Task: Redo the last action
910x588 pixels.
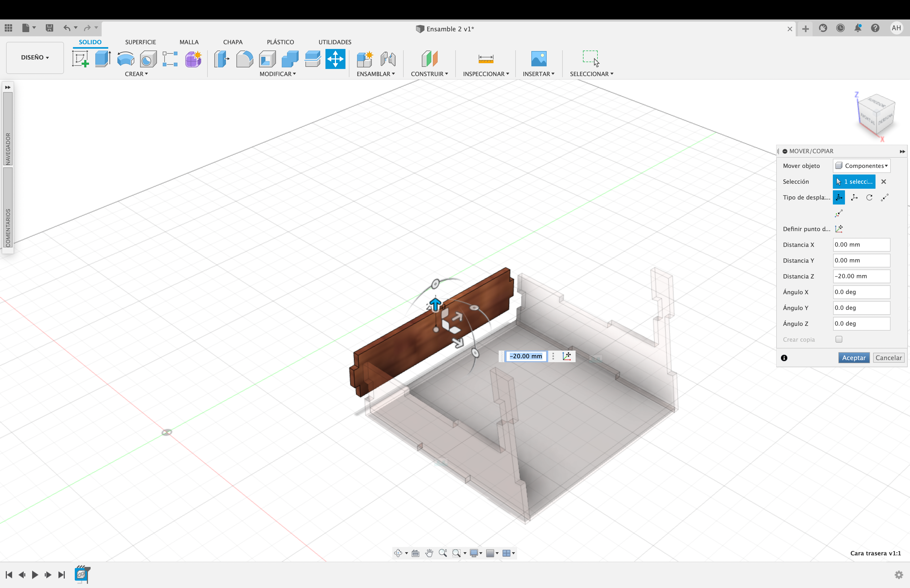Action: tap(87, 28)
